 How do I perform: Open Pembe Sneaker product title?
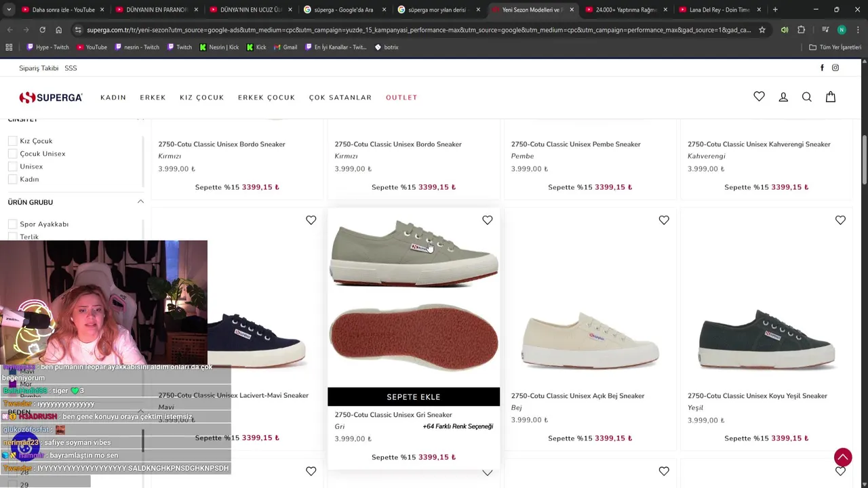click(x=576, y=144)
